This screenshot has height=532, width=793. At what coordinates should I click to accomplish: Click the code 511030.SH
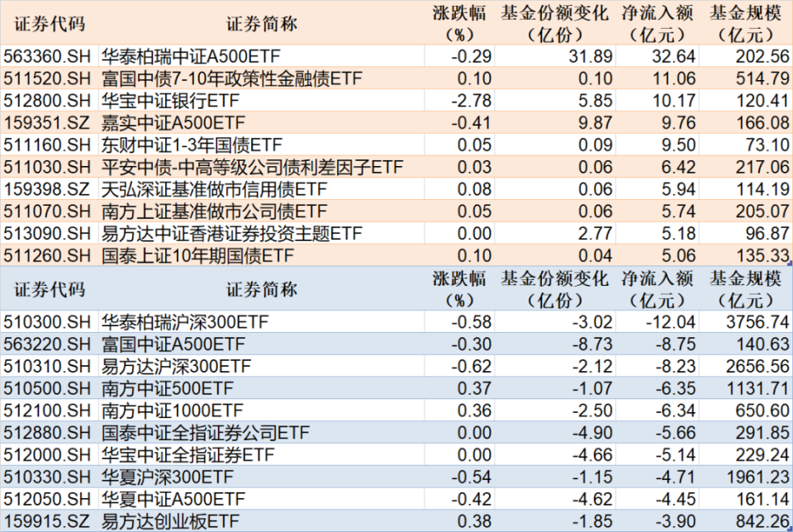(x=47, y=167)
